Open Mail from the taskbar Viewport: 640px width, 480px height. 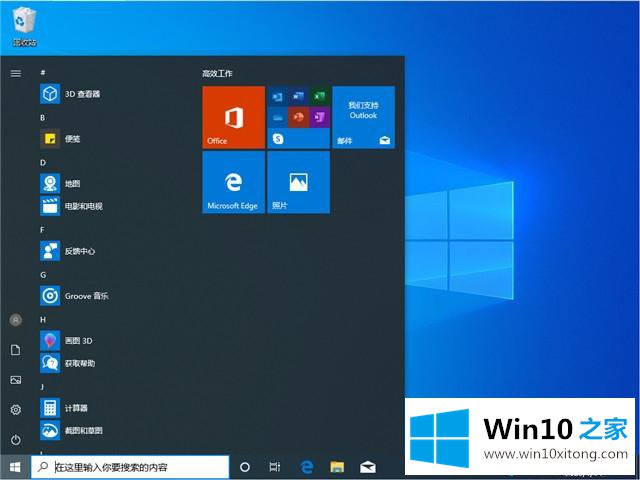368,467
